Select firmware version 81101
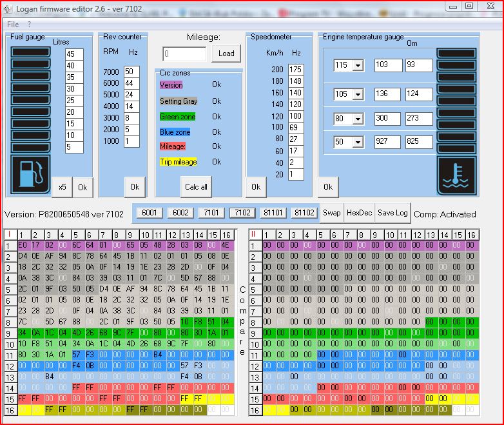The width and height of the screenshot is (504, 425). [x=273, y=213]
